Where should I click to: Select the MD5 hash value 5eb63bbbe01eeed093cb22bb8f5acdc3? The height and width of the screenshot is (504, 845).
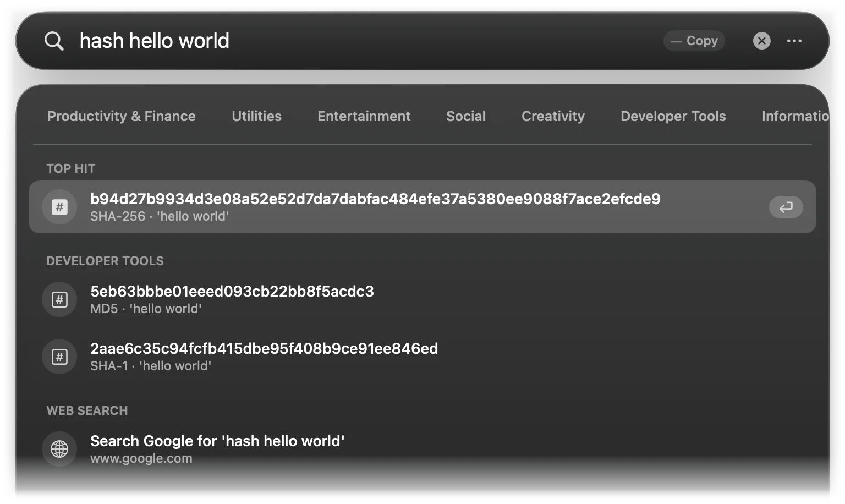click(x=232, y=291)
